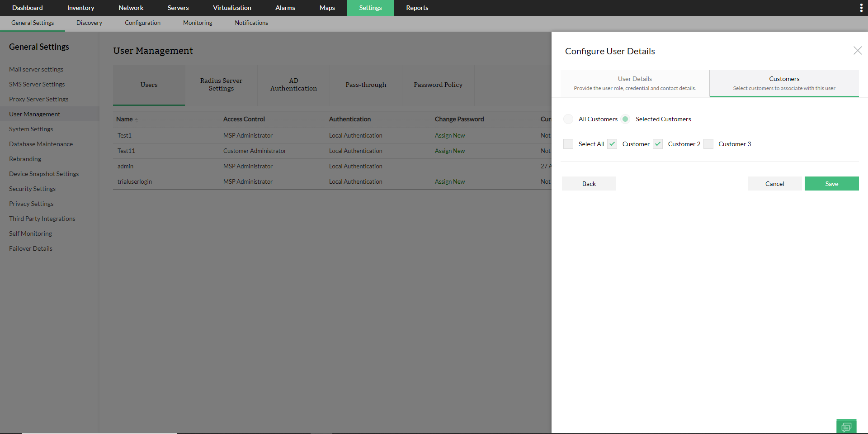Click the Change Password column header
Viewport: 868px width, 434px height.
click(x=459, y=119)
